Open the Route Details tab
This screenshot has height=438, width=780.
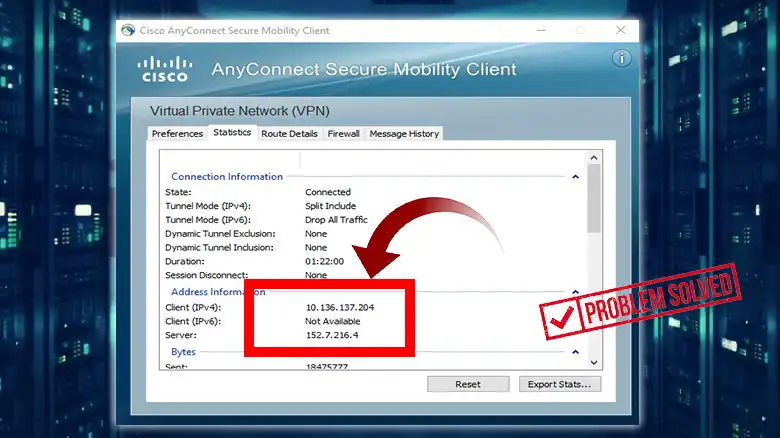[x=289, y=133]
